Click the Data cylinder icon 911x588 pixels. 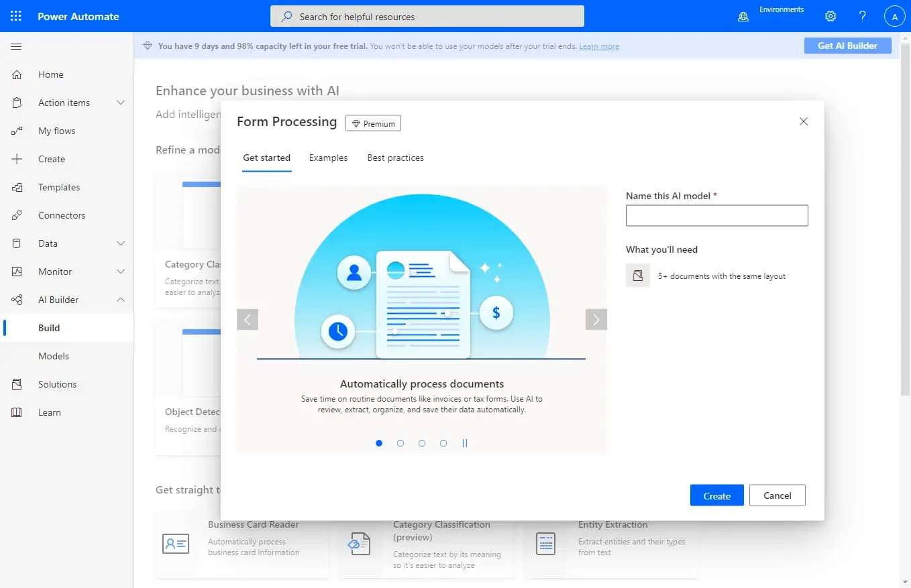[17, 243]
